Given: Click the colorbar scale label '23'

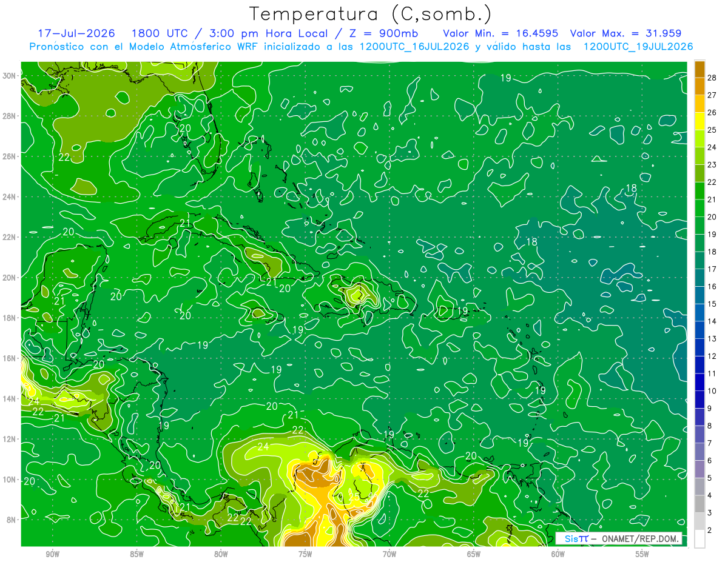Looking at the screenshot, I should click(712, 164).
